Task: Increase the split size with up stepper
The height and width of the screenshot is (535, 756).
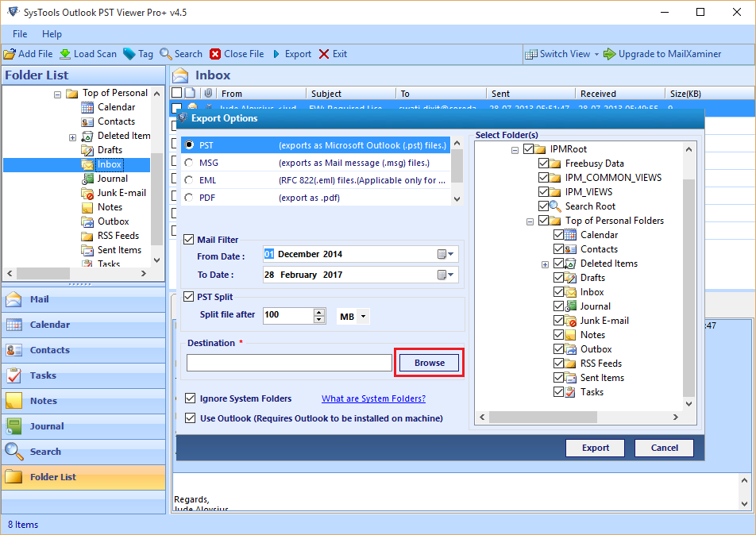Action: (319, 312)
